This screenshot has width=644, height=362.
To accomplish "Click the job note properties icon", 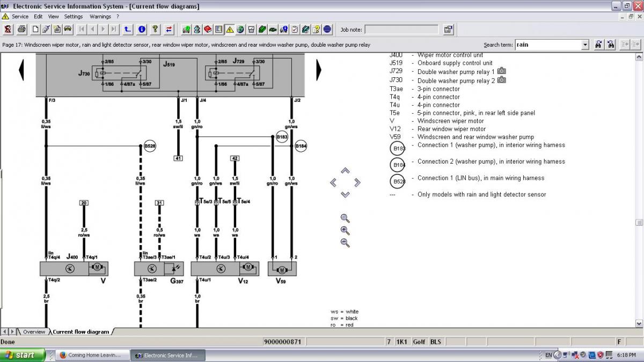I will coord(448,29).
